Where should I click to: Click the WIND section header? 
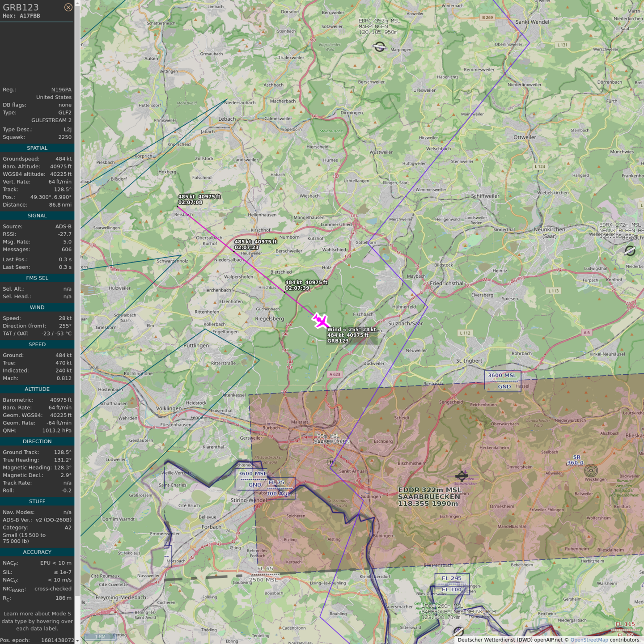coord(37,308)
